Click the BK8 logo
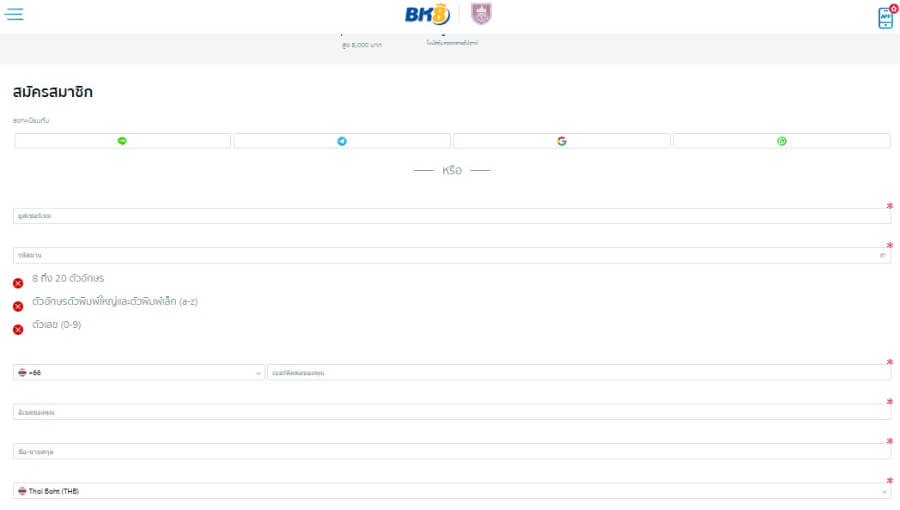 coord(427,14)
